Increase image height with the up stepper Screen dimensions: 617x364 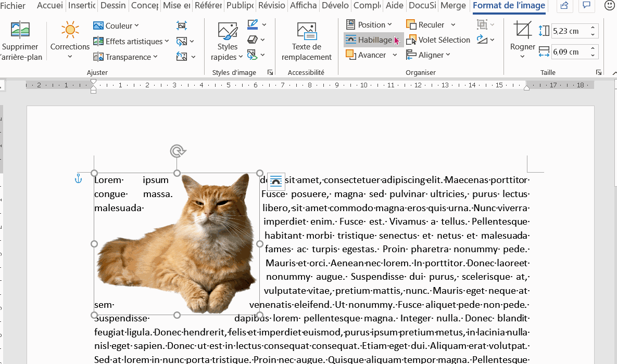(593, 28)
